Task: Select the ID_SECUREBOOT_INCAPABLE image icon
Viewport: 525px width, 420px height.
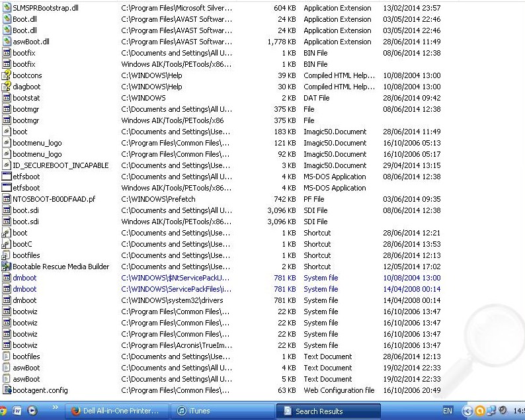Action: click(x=7, y=165)
